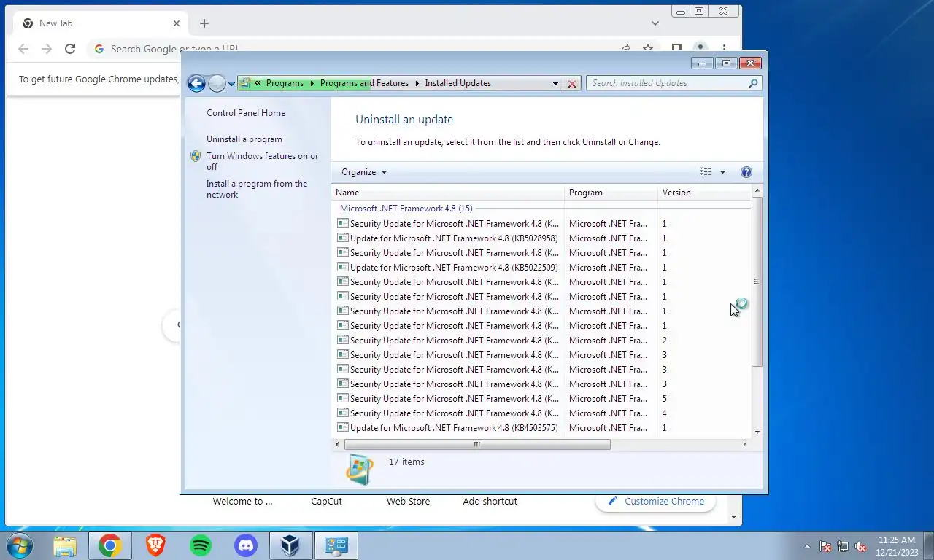Click the list scroll down arrow
Screen dimensions: 934x560
[757, 432]
